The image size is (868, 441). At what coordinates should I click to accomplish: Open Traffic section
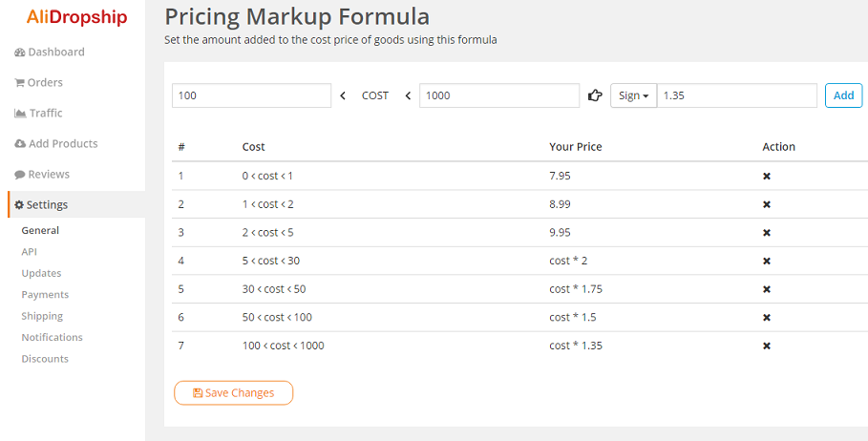[x=45, y=114]
